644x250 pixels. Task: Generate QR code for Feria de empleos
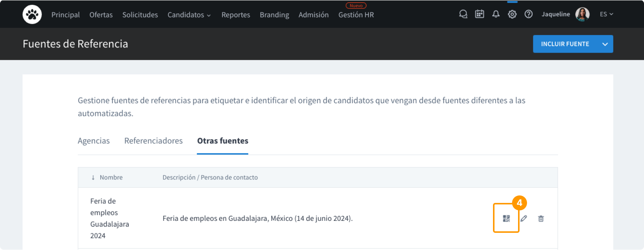click(506, 219)
